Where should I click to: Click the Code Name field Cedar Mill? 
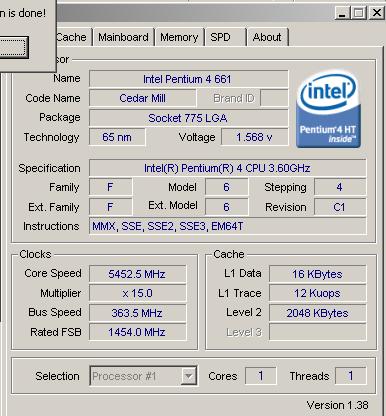click(143, 98)
